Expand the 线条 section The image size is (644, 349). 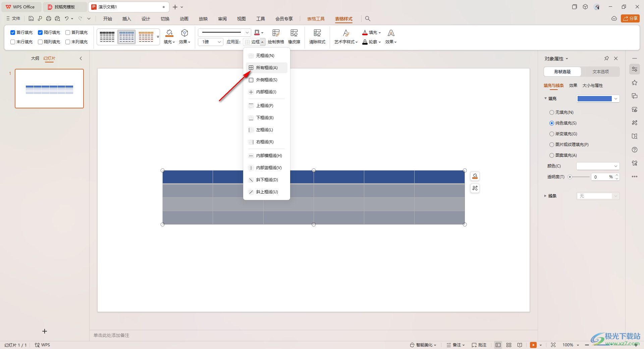(x=545, y=196)
